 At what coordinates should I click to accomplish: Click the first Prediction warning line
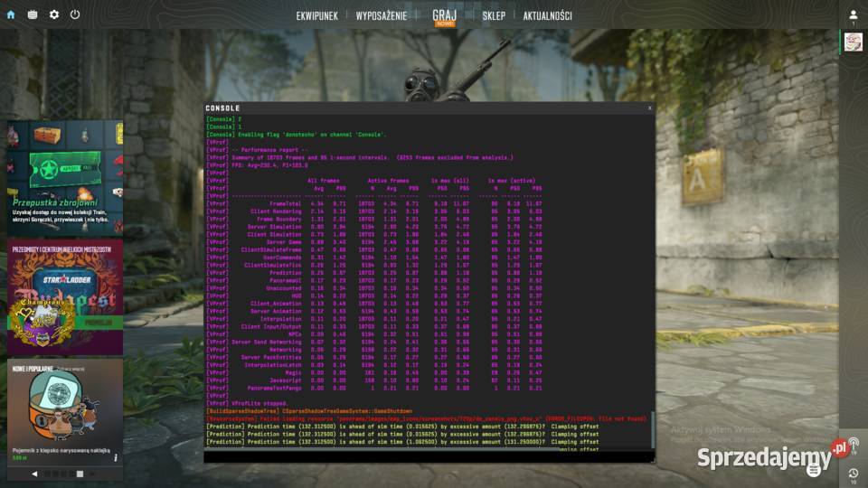402,427
